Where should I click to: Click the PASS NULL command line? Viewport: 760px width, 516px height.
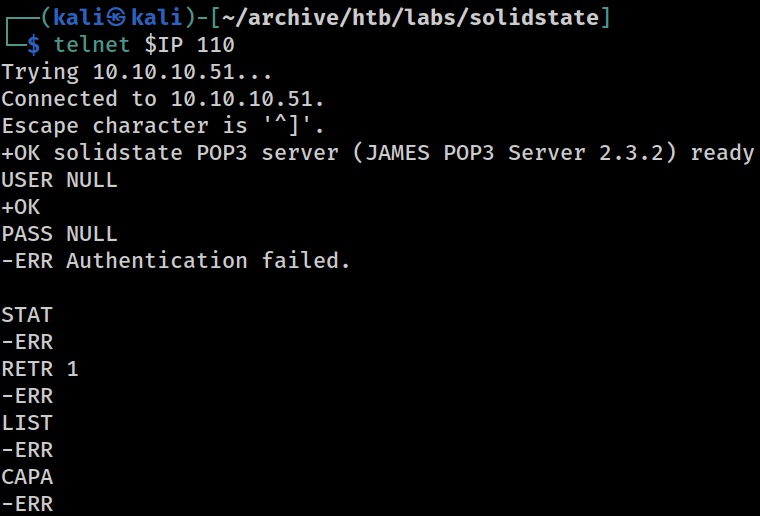click(x=59, y=234)
